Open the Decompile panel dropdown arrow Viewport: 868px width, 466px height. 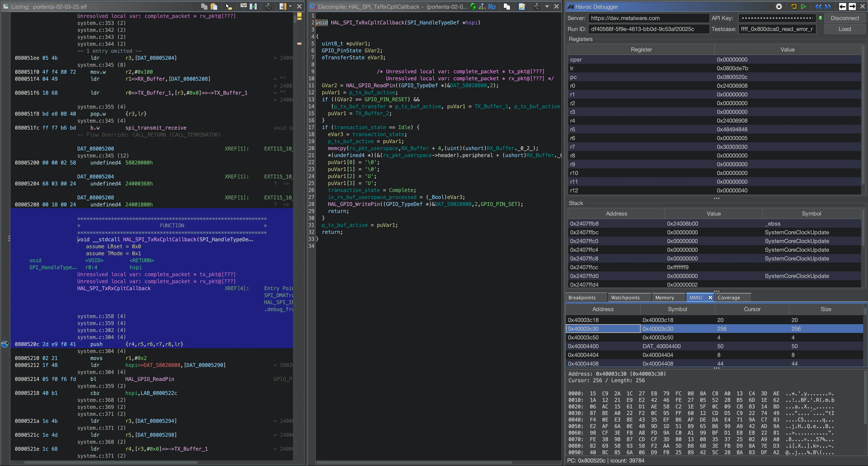(547, 6)
